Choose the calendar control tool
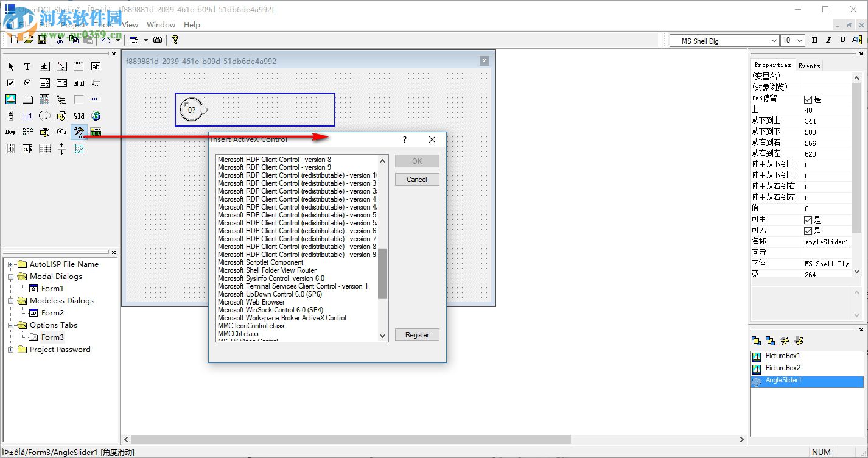This screenshot has height=458, width=868. [44, 99]
